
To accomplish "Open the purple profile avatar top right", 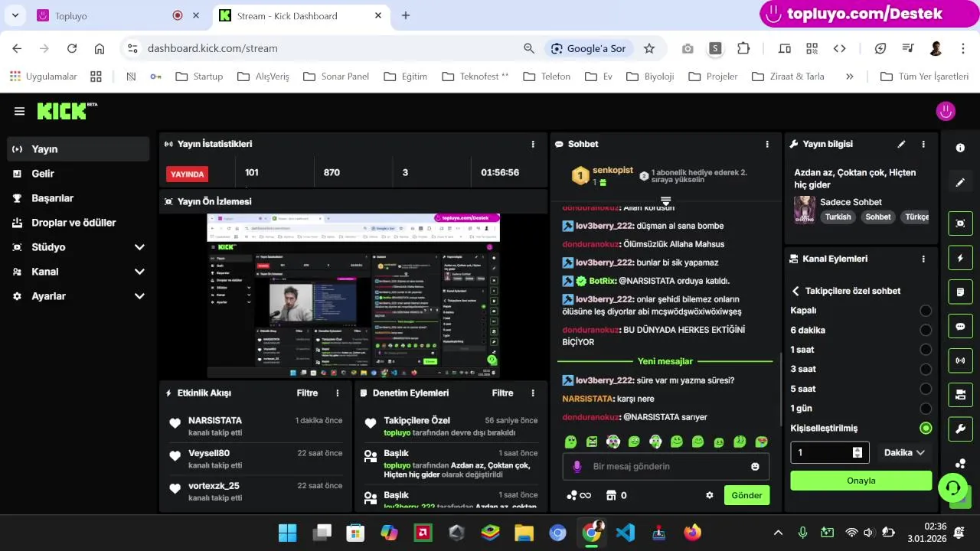I will tap(946, 111).
